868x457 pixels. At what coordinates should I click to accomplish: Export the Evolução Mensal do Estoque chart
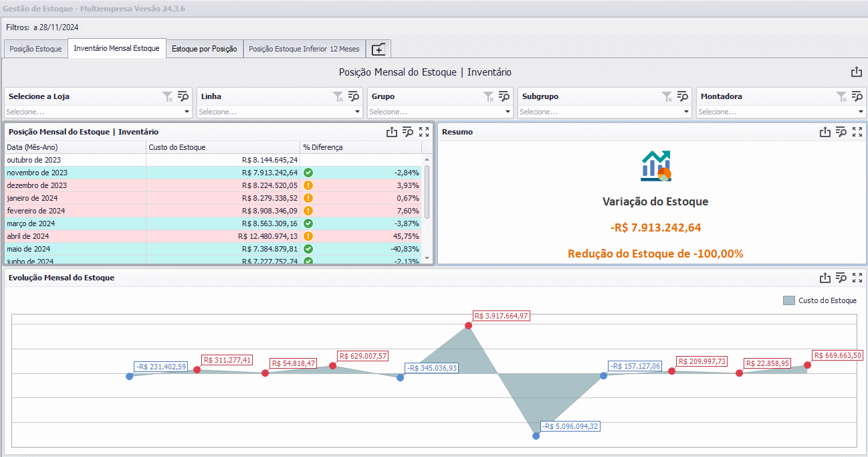coord(825,278)
